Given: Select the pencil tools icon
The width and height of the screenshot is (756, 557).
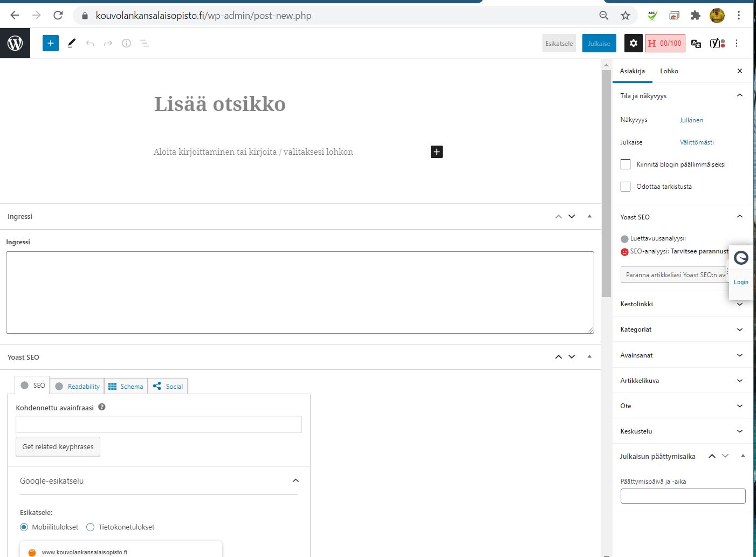Looking at the screenshot, I should [x=71, y=43].
